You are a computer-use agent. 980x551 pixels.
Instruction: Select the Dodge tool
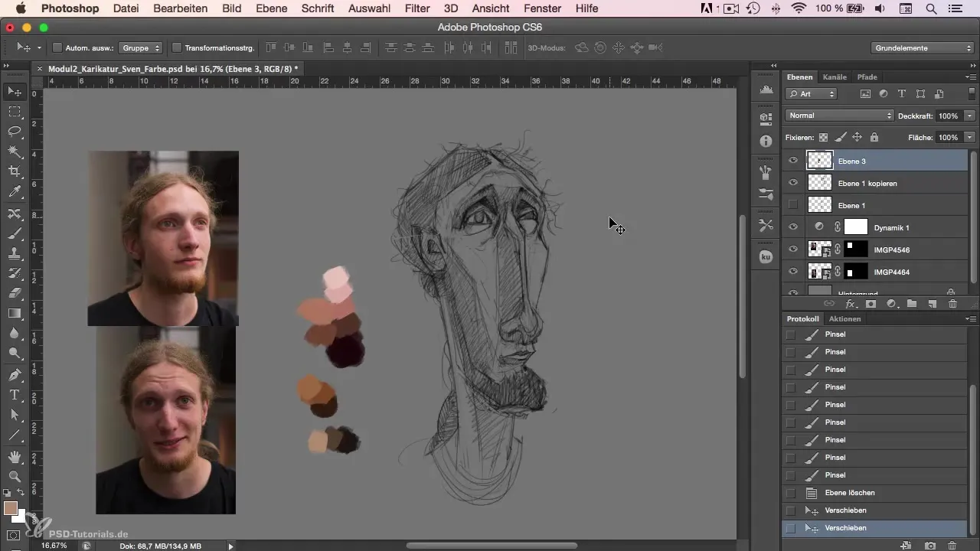pos(15,353)
